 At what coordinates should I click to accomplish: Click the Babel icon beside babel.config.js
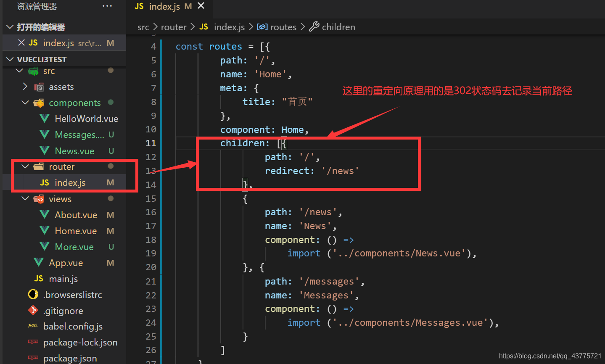(x=33, y=326)
